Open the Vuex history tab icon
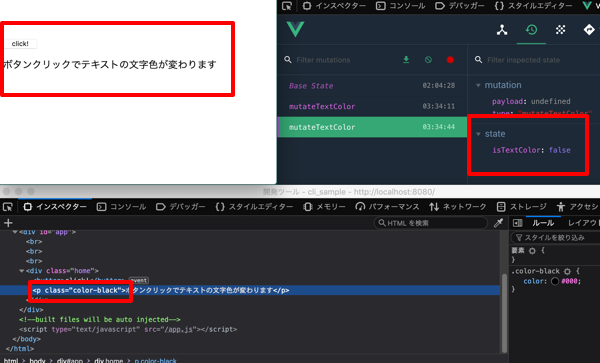600x363 pixels. tap(531, 29)
